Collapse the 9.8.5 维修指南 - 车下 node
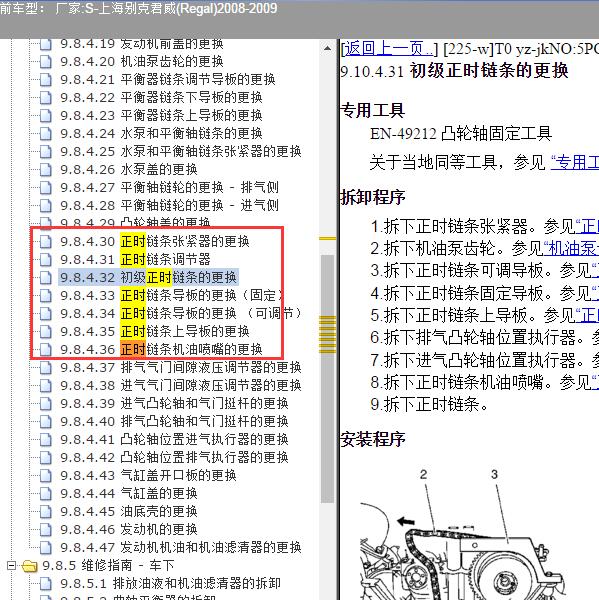Viewport: 599px width, 600px height. (12, 565)
